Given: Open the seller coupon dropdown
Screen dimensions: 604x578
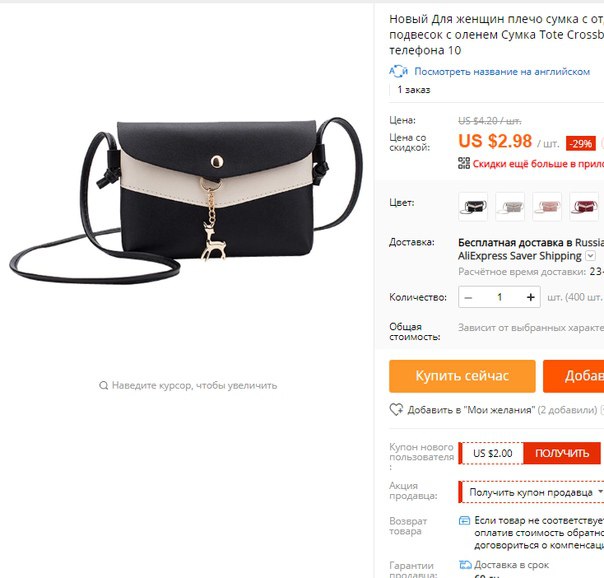Looking at the screenshot, I should coord(531,492).
